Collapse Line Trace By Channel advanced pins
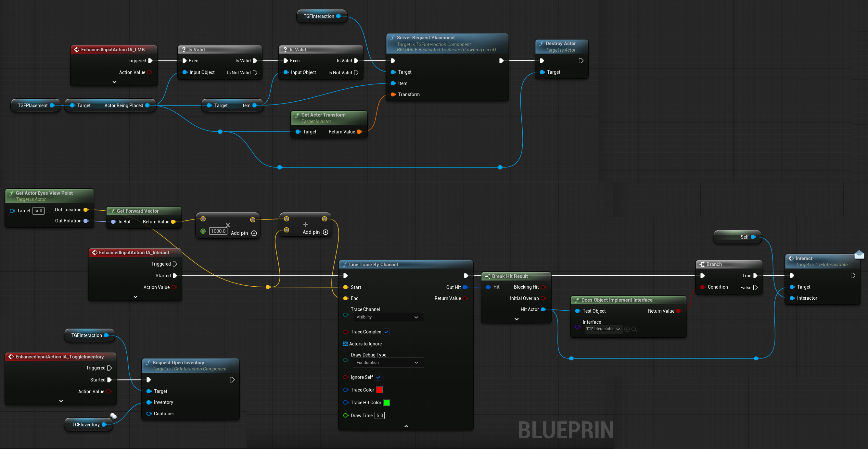Screen dimensions: 868x449 (x=406, y=426)
